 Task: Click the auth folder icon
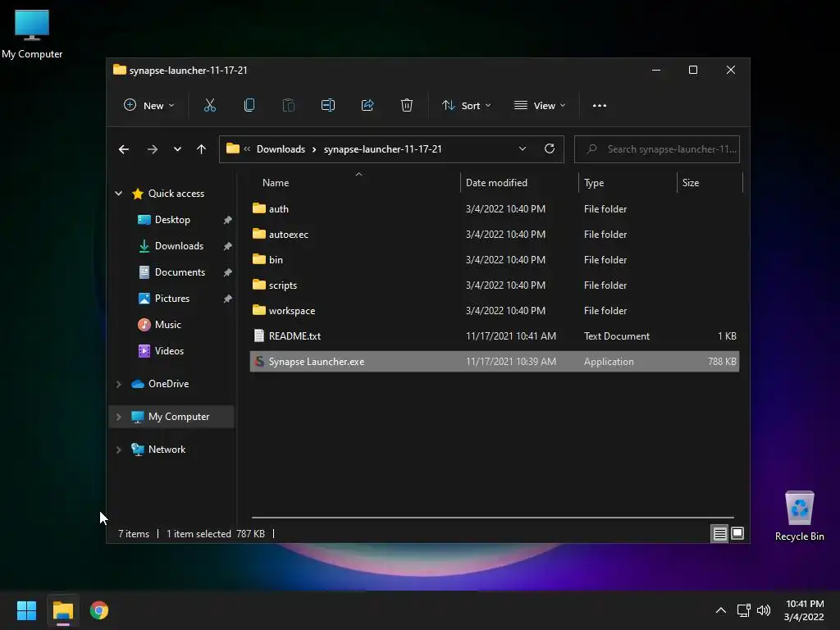(x=259, y=208)
